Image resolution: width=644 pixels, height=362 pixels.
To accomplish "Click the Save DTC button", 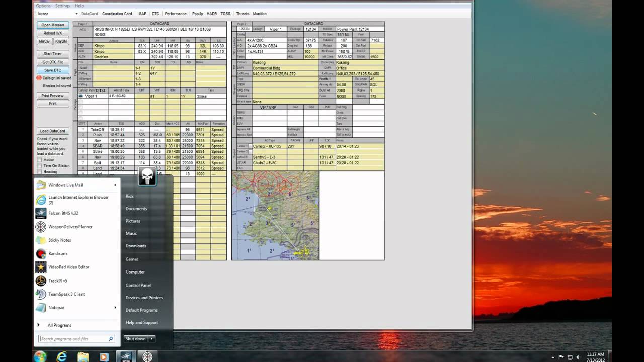I will tap(53, 70).
